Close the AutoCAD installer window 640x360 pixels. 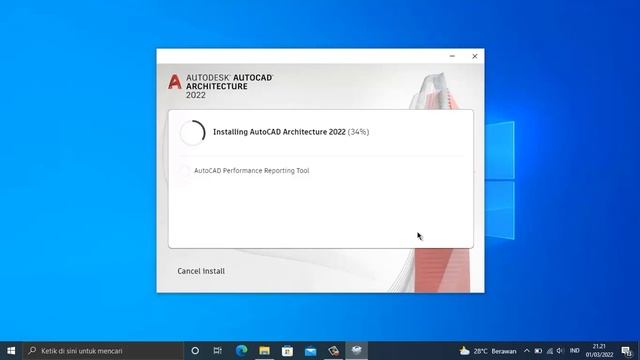tap(475, 56)
